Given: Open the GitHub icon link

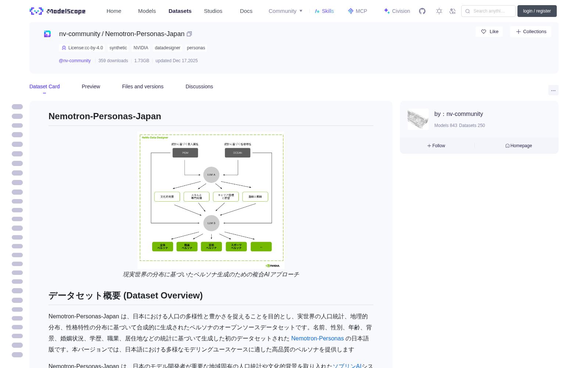Looking at the screenshot, I should coord(422,11).
